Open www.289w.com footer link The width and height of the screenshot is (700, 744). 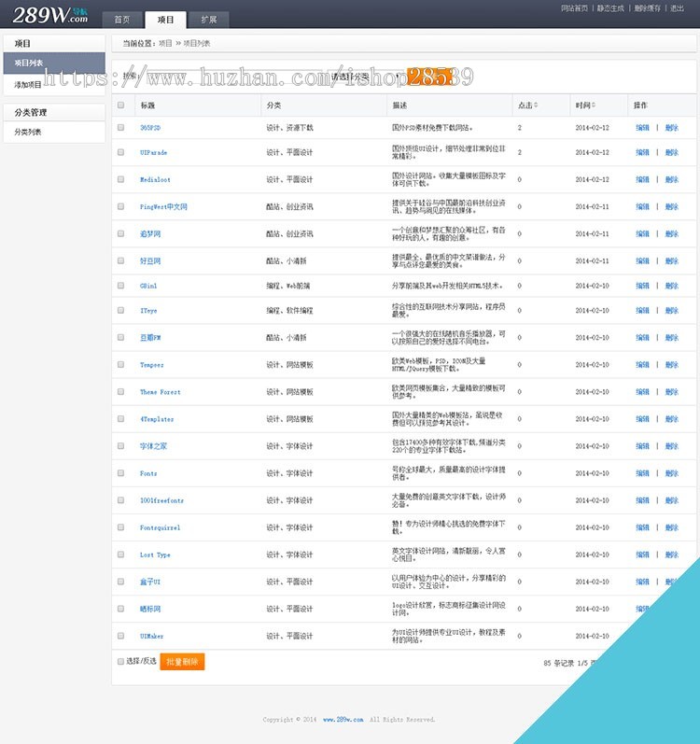pyautogui.click(x=343, y=720)
